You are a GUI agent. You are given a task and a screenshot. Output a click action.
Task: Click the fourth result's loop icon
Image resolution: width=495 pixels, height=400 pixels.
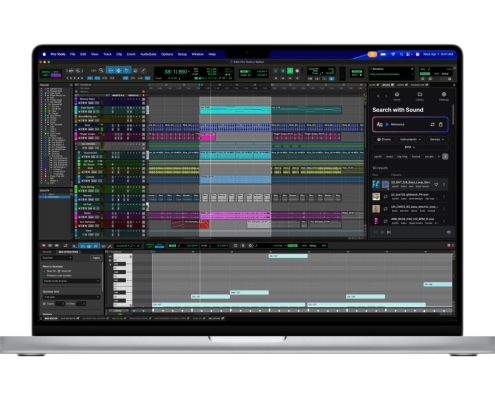(385, 221)
